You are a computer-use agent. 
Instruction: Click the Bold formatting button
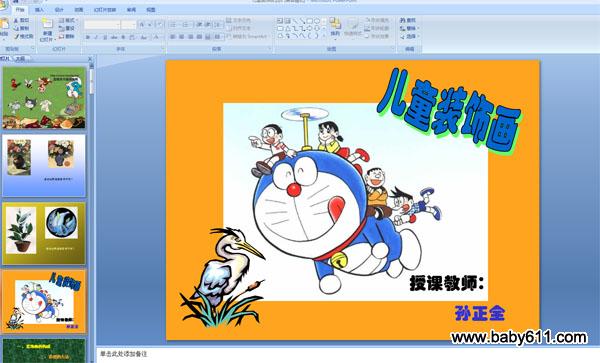point(88,37)
